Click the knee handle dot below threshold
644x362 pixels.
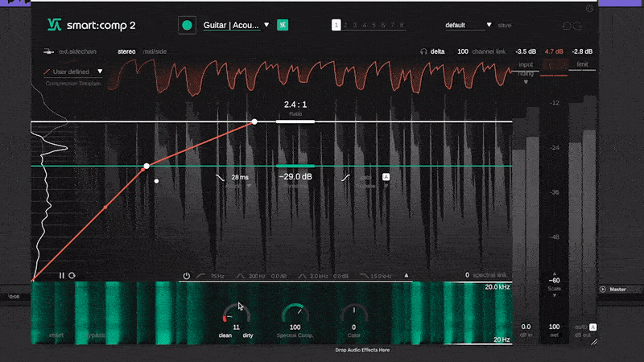pyautogui.click(x=156, y=181)
